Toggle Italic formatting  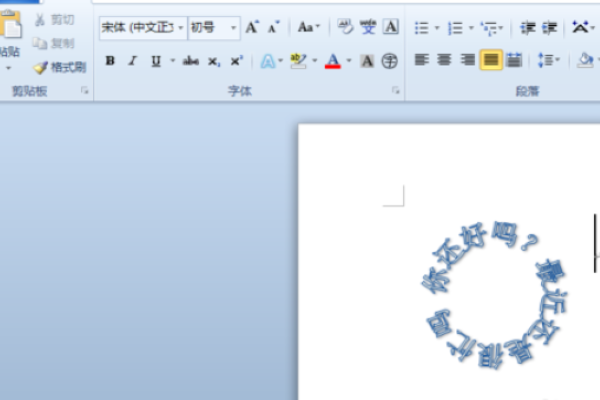(133, 60)
